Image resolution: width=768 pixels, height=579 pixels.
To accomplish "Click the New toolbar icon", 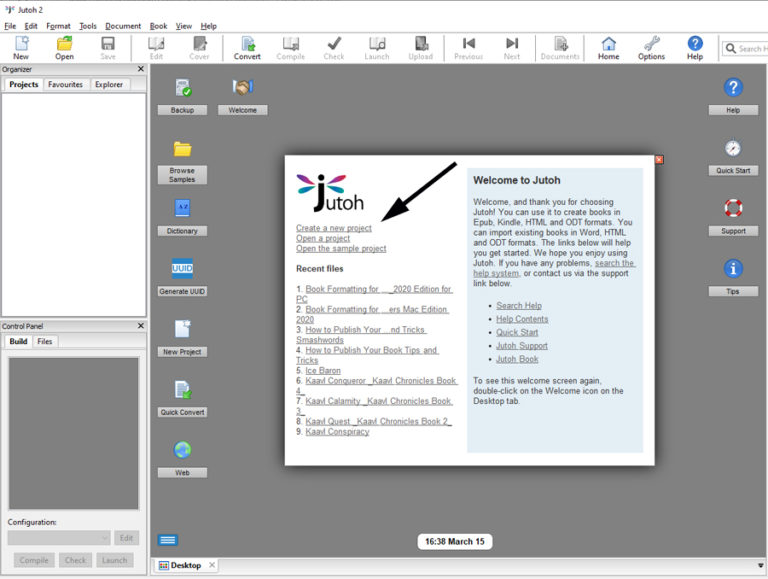I will click(21, 48).
